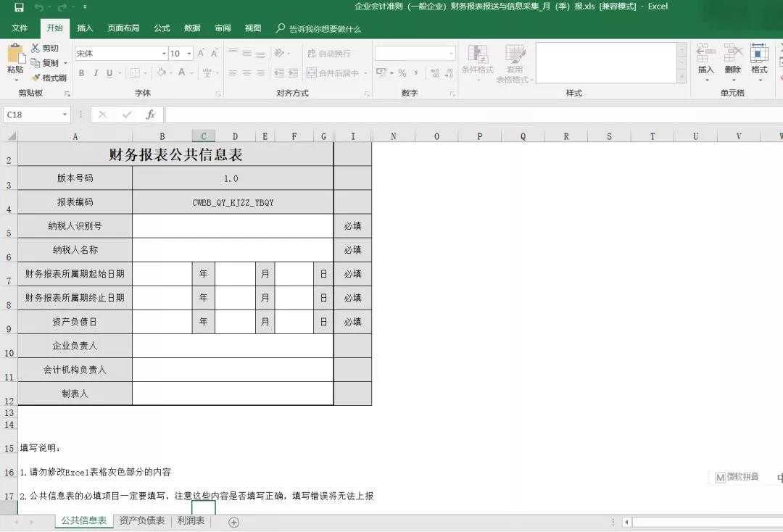Image resolution: width=783 pixels, height=532 pixels.
Task: Merge and center cells (合并后居中)
Action: pos(335,72)
